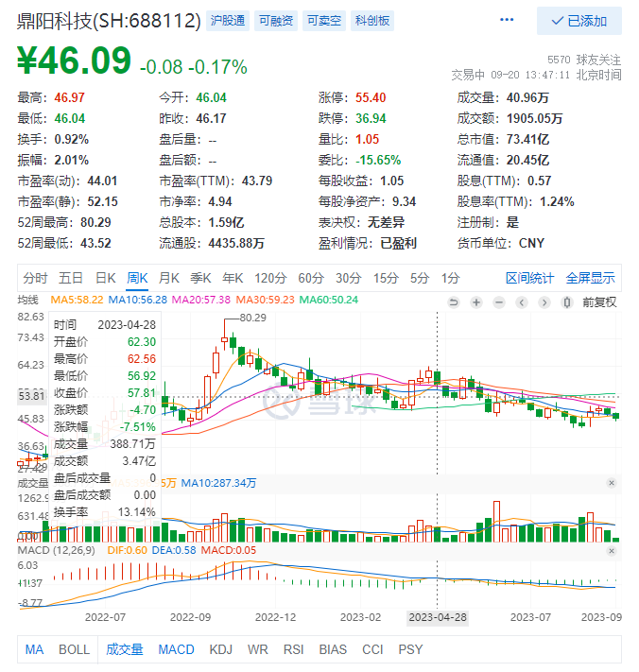Click the 科创板 tag
Viewport: 639px width, 672px height.
pos(372,20)
